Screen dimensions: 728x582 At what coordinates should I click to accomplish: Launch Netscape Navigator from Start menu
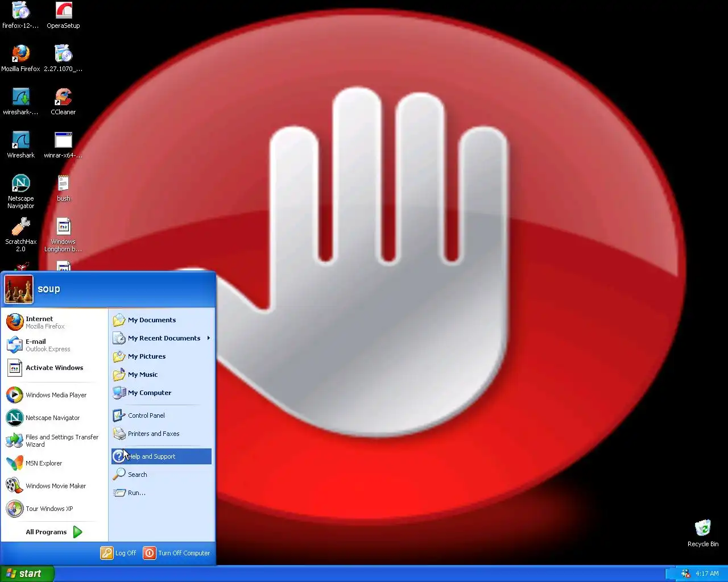click(x=54, y=418)
